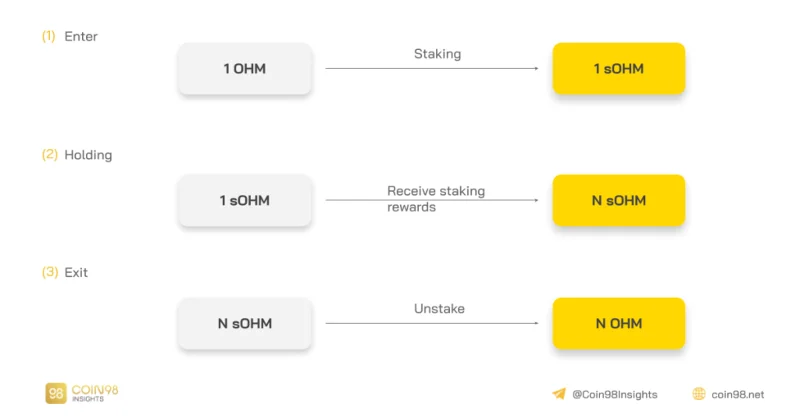Click the gray 1 sOHM box
800x418 pixels.
coord(245,200)
